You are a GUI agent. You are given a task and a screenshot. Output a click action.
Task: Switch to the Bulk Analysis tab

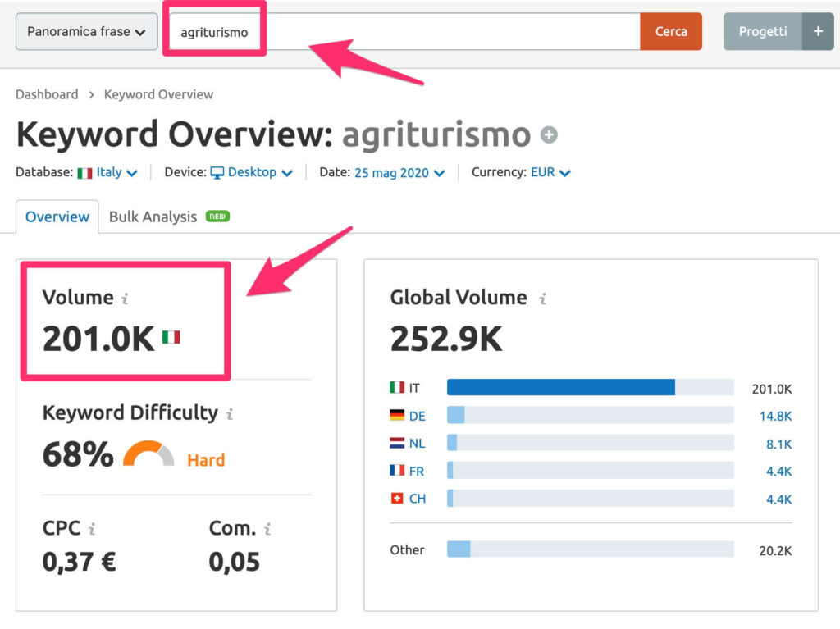153,217
